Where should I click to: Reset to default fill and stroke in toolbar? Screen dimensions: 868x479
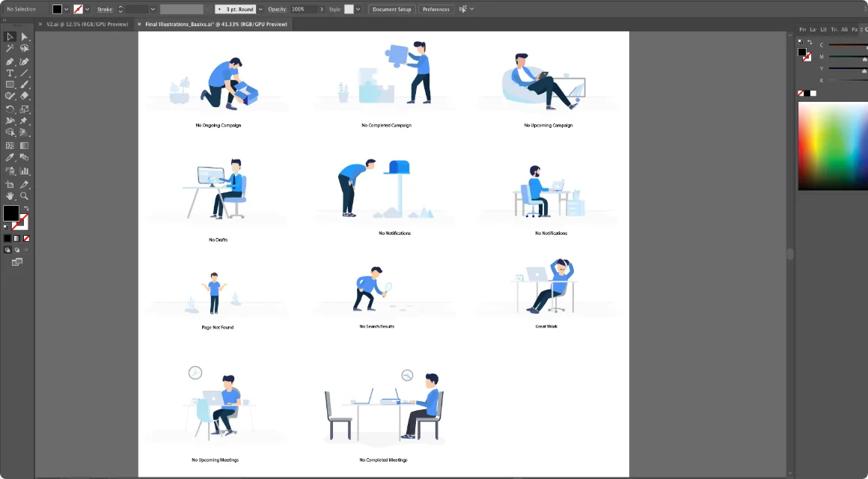5,227
